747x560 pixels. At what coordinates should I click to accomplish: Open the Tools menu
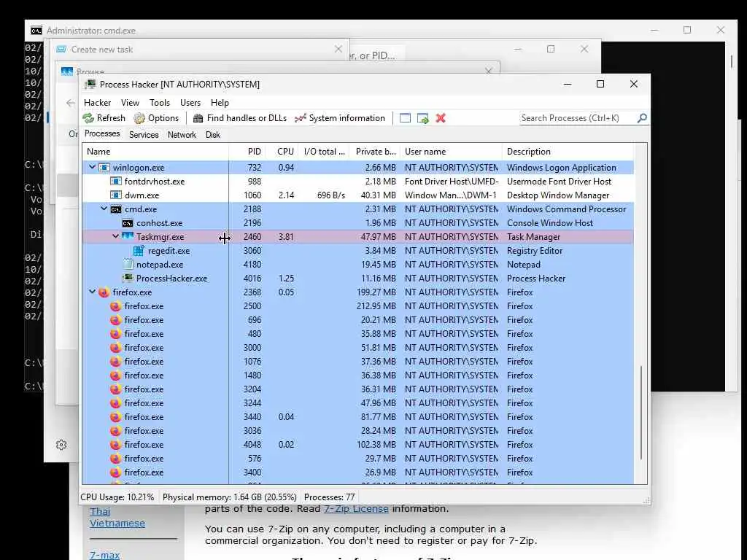tap(160, 103)
